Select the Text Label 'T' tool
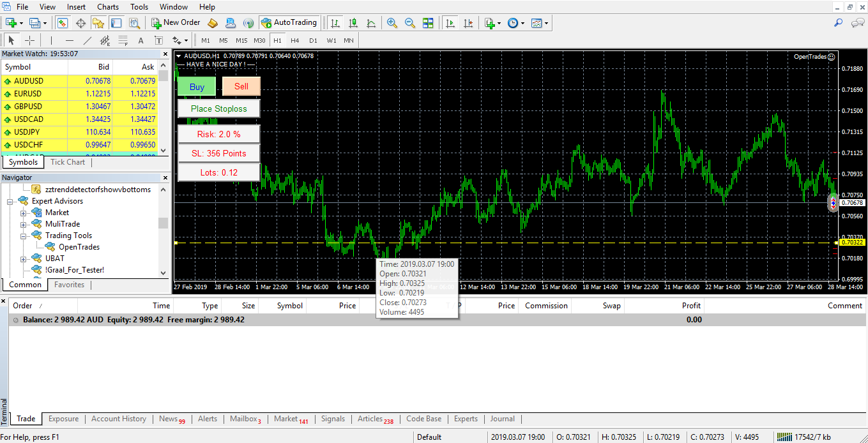 [x=158, y=40]
